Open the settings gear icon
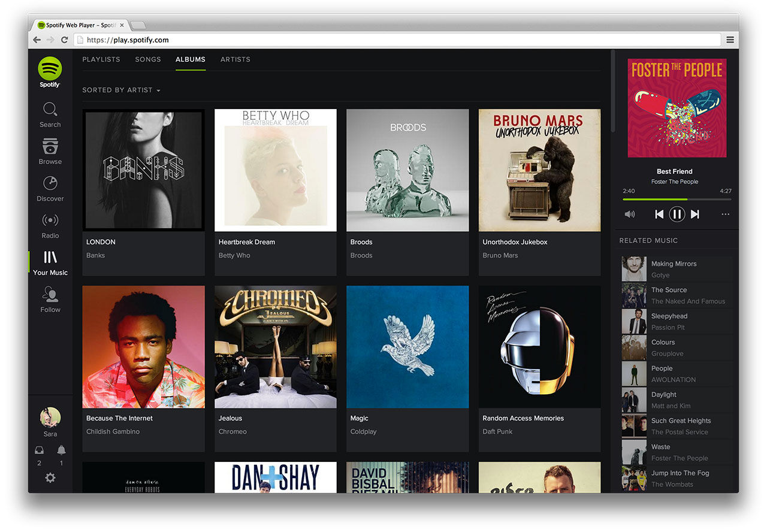767x532 pixels. pos(50,477)
